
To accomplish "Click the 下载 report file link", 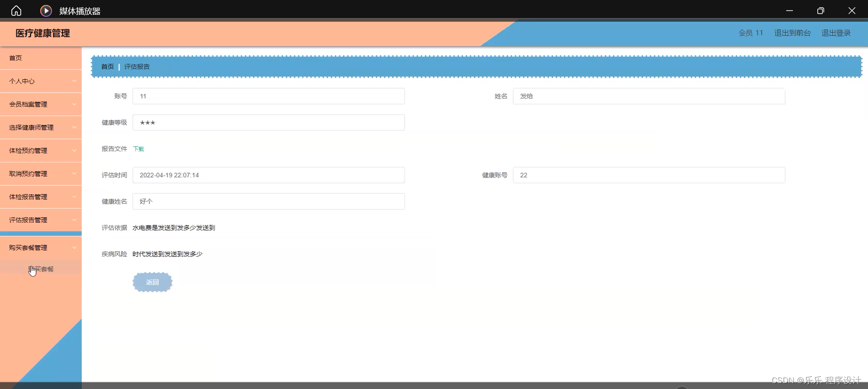I will 138,149.
